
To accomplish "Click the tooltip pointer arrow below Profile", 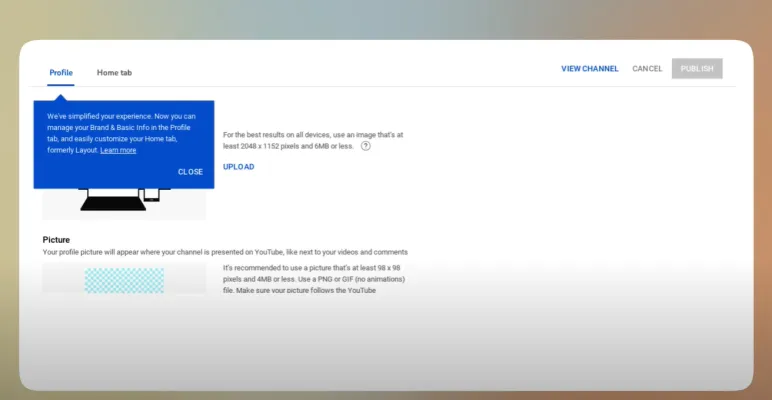I will 61,97.
